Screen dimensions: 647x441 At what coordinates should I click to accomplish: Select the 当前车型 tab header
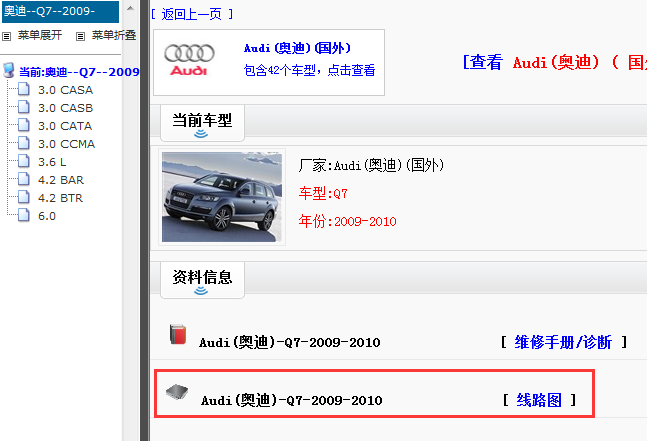[202, 123]
